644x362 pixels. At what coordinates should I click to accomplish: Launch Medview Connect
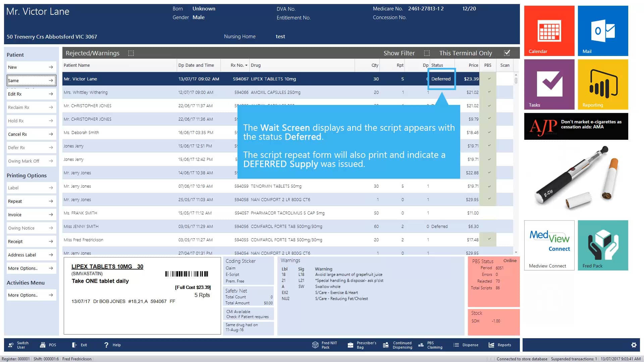[x=549, y=245]
